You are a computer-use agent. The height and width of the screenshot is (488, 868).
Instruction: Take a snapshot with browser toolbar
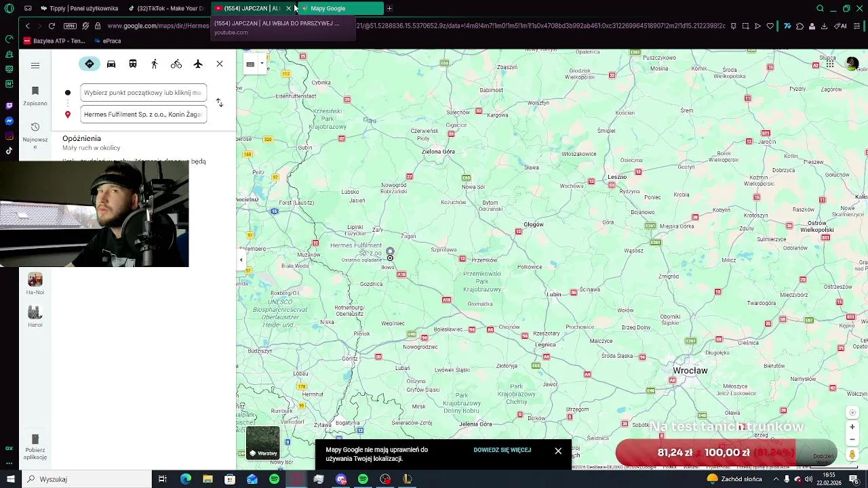point(745,26)
